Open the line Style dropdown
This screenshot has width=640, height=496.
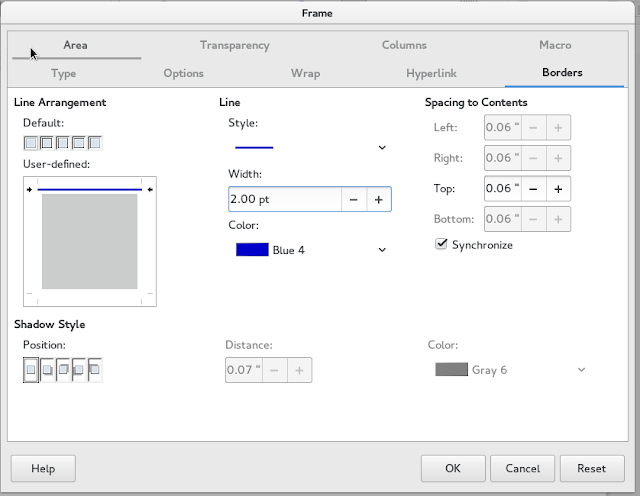[x=310, y=147]
